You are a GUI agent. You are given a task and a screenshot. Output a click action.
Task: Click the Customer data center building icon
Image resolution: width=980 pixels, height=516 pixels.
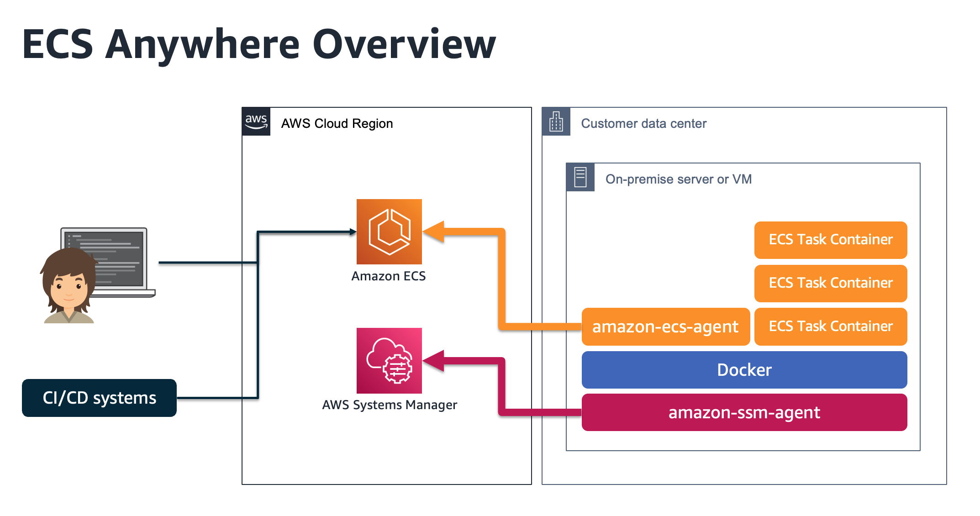(x=554, y=113)
